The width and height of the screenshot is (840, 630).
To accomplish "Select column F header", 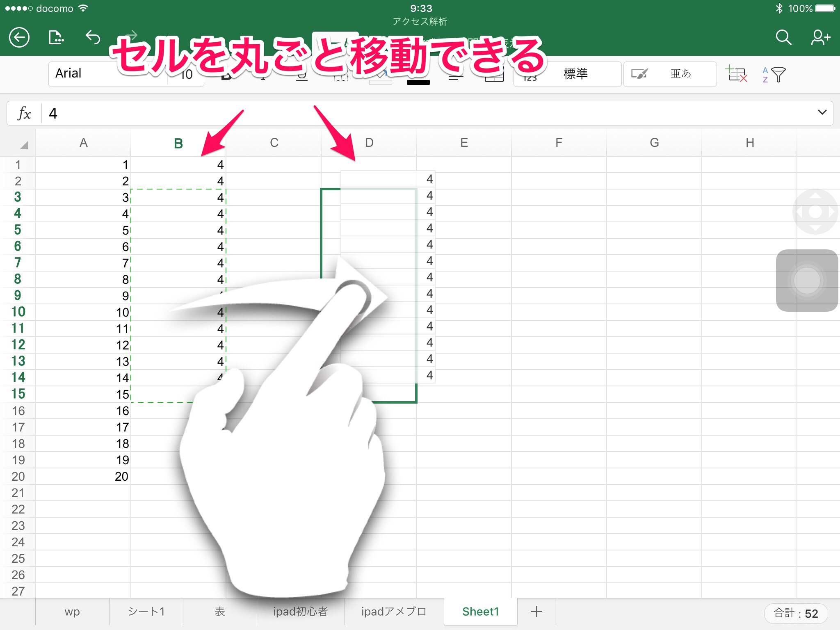I will click(559, 143).
